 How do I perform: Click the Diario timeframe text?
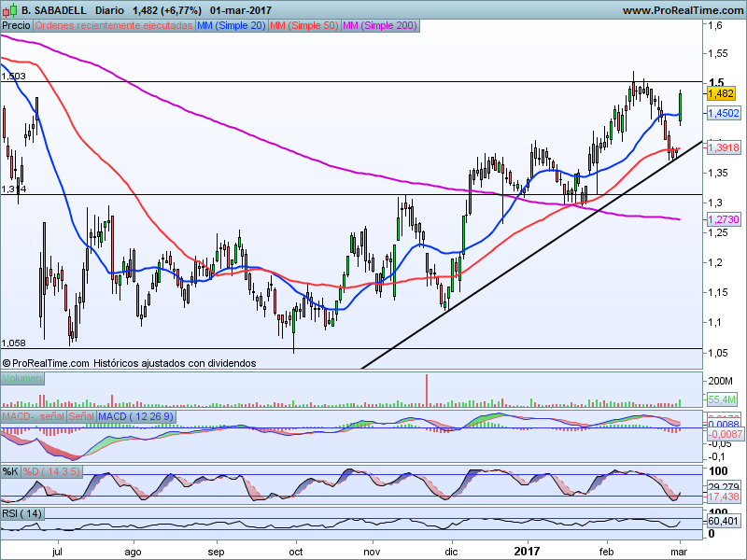click(x=109, y=10)
